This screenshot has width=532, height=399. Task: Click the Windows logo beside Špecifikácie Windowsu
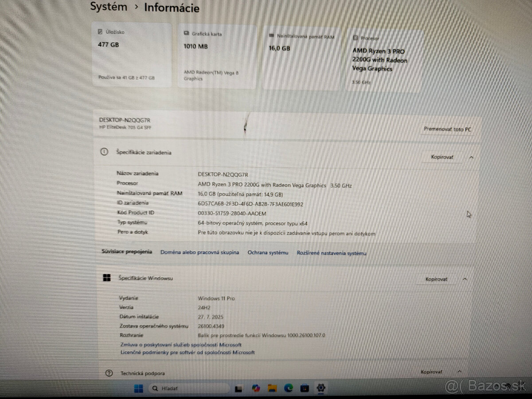pos(106,278)
